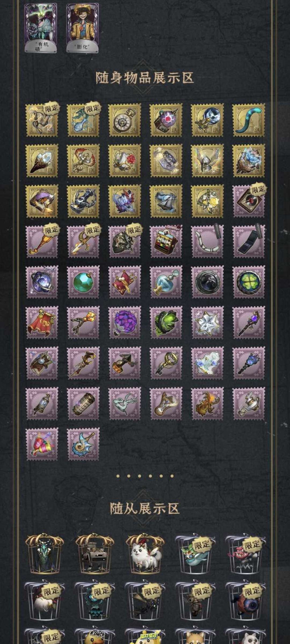Select the pocket watch accessory stamp
290x644 pixels.
(125, 120)
